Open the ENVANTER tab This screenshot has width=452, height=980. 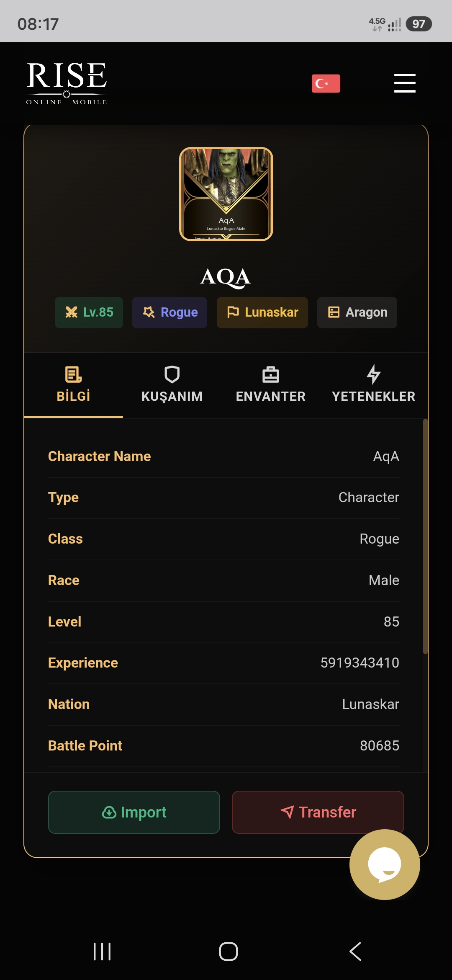(x=271, y=384)
